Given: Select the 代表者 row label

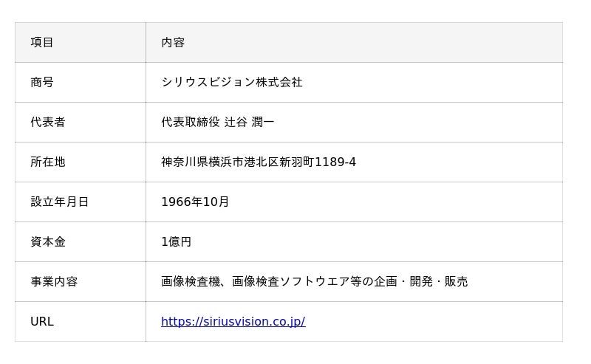Looking at the screenshot, I should tap(48, 123).
